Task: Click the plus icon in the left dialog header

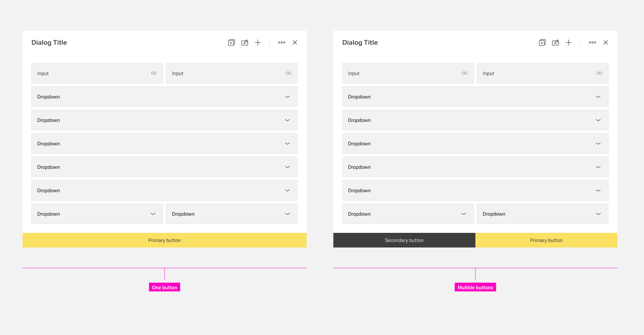Action: [258, 42]
